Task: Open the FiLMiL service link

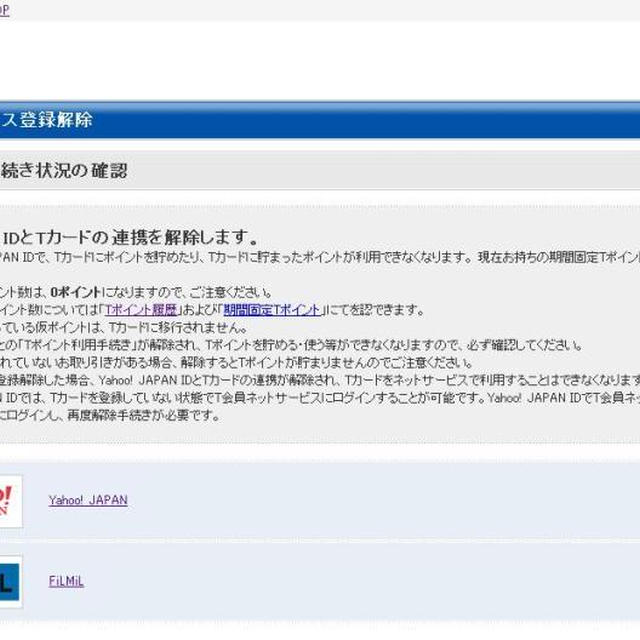Action: pos(66,581)
